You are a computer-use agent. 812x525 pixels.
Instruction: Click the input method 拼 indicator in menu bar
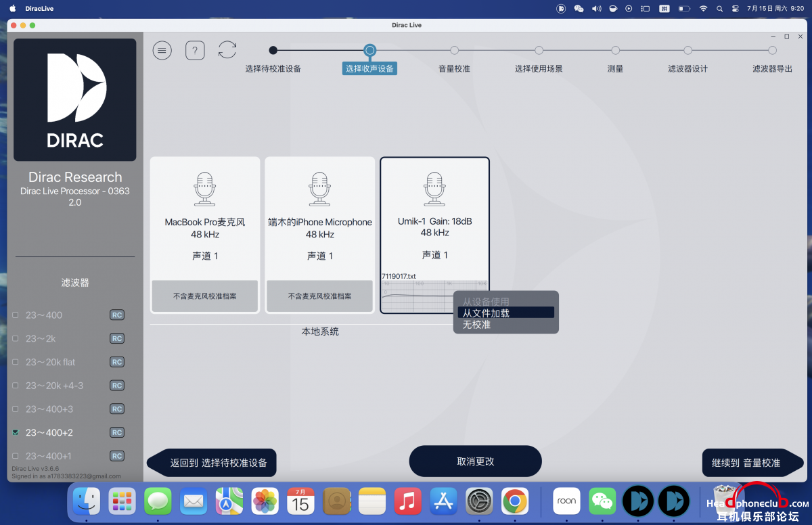coord(663,9)
